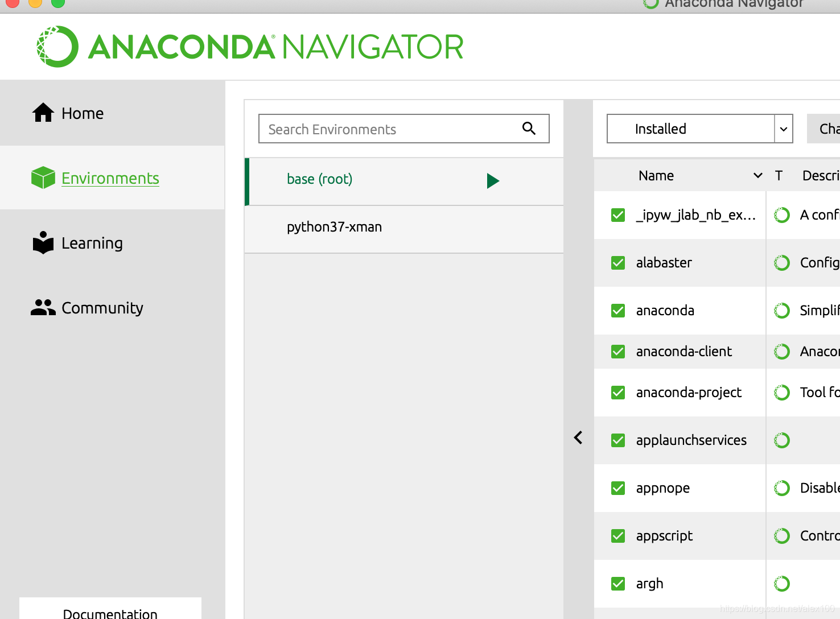Toggle the appnope package checkbox
The image size is (840, 619).
coord(618,488)
